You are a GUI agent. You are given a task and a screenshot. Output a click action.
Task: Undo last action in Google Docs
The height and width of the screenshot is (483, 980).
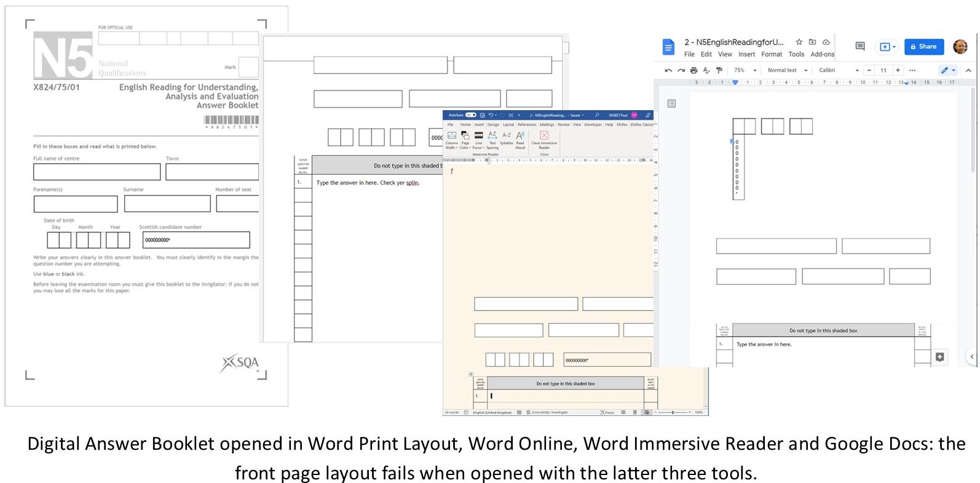tap(668, 70)
